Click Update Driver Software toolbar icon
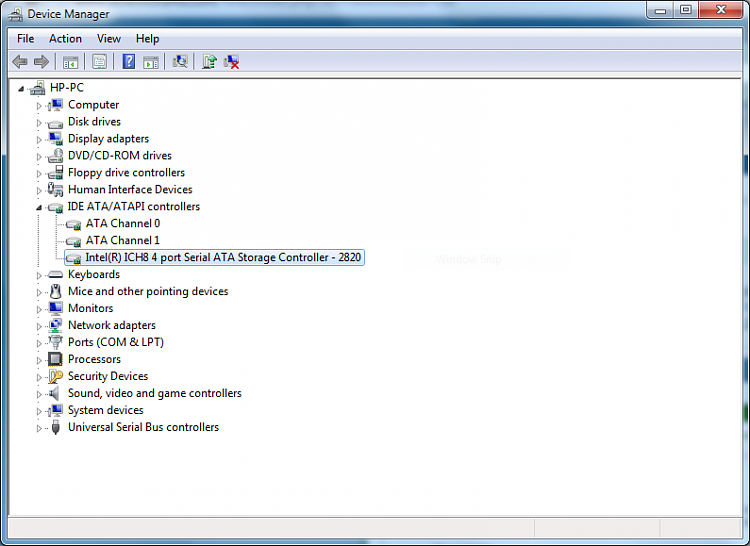The height and width of the screenshot is (546, 750). 209,62
